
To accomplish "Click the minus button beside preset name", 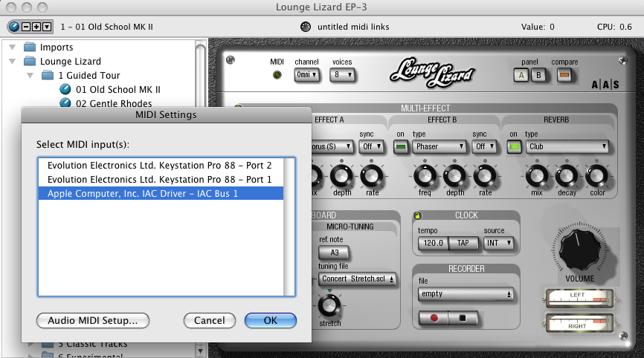I will coord(25,27).
